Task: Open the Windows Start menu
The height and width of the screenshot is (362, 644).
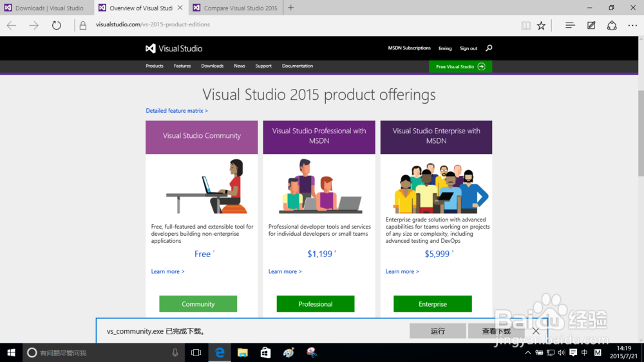Action: pos(11,352)
